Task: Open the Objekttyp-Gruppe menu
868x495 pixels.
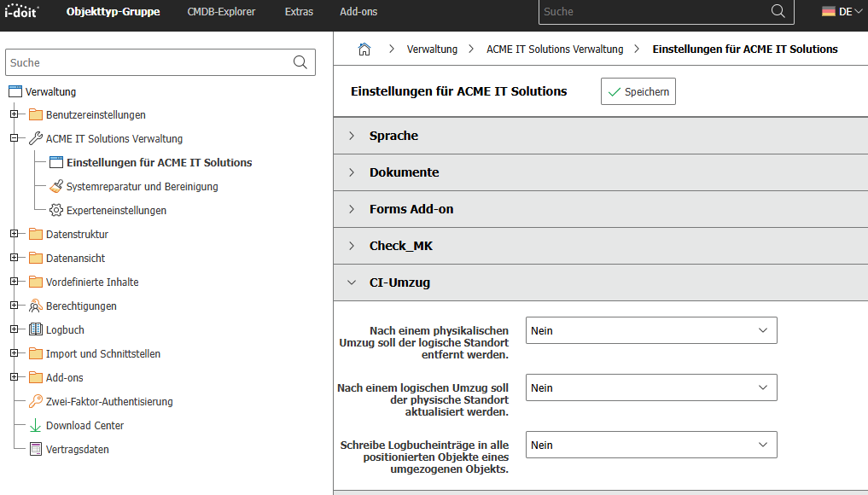Action: [x=113, y=12]
